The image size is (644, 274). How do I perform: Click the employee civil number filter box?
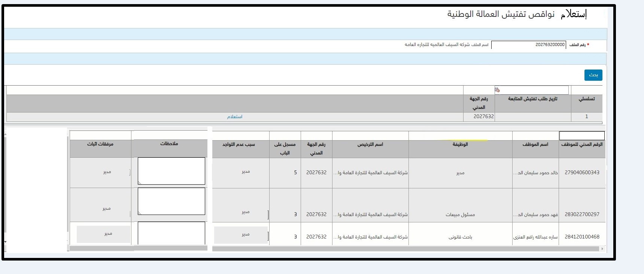click(x=582, y=135)
